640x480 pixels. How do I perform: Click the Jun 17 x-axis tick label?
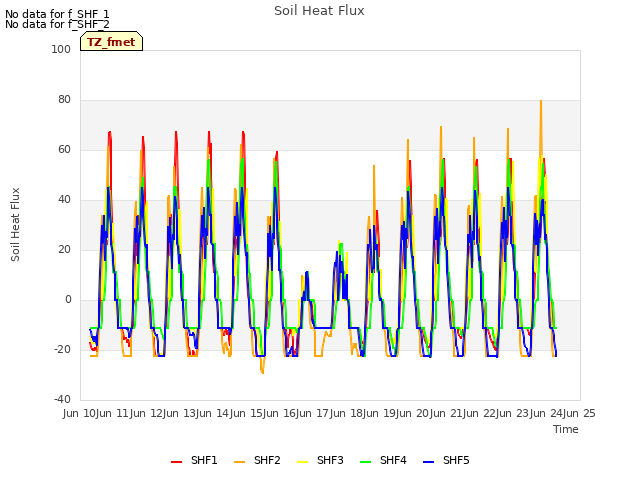(314, 413)
